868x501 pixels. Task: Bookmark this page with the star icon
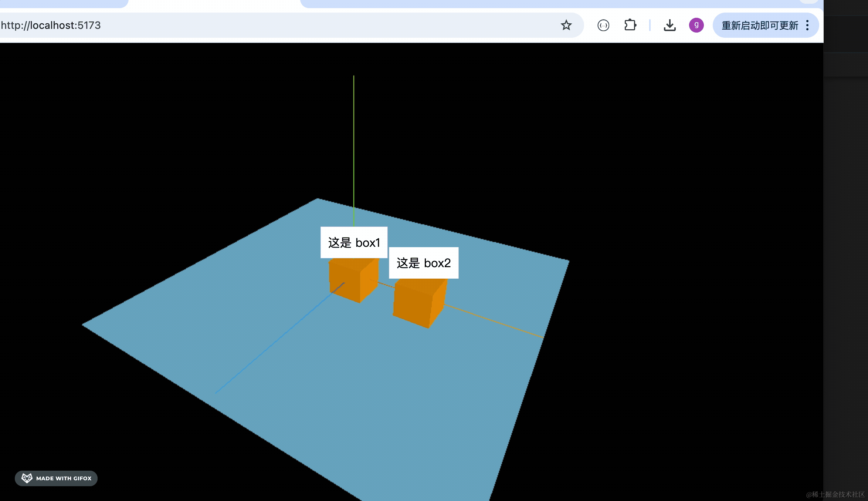point(566,25)
